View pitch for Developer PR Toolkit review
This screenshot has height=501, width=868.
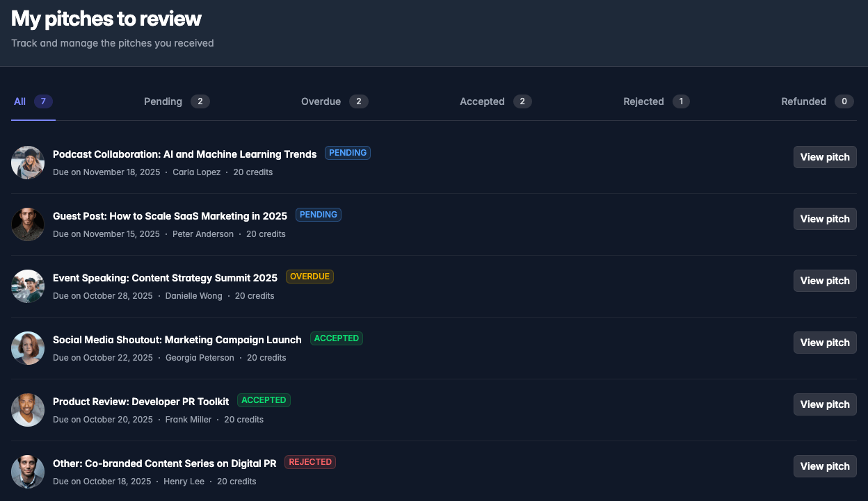point(825,404)
